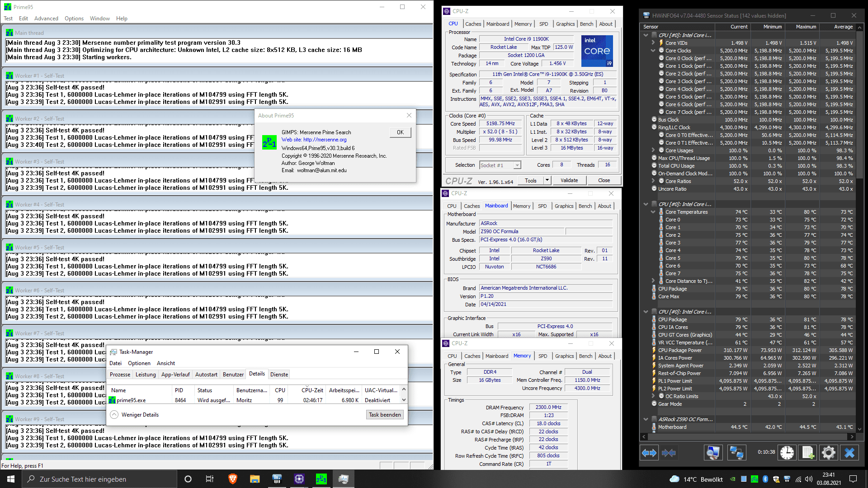Click the Bluetooth tray icon

[x=765, y=479]
